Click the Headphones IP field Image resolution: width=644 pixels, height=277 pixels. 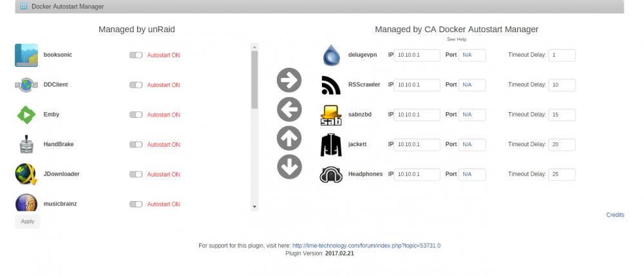pyautogui.click(x=417, y=175)
